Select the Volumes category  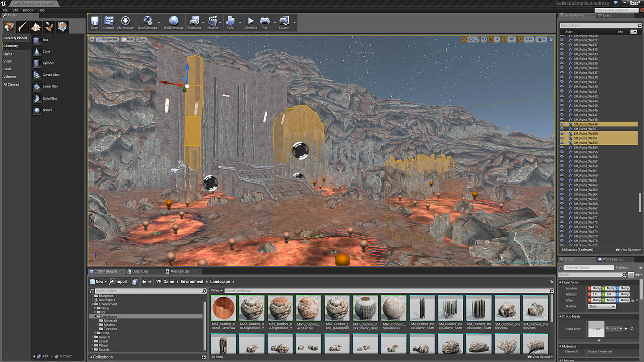(x=10, y=77)
